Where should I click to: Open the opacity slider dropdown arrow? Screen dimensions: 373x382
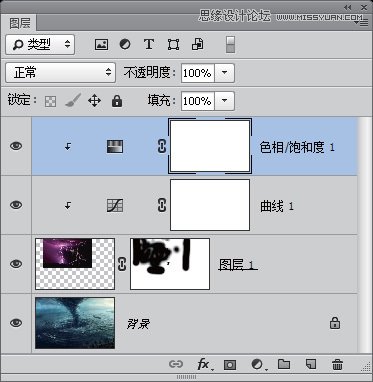click(x=224, y=73)
